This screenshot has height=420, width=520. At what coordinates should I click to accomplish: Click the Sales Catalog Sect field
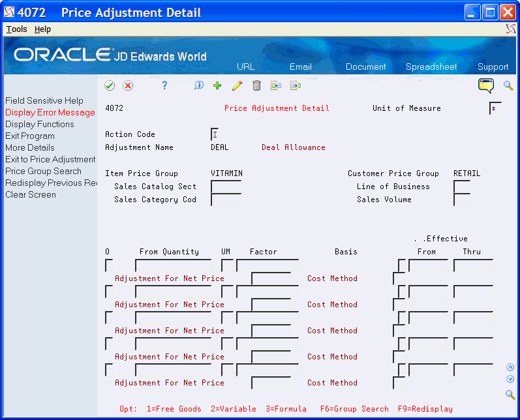click(226, 187)
